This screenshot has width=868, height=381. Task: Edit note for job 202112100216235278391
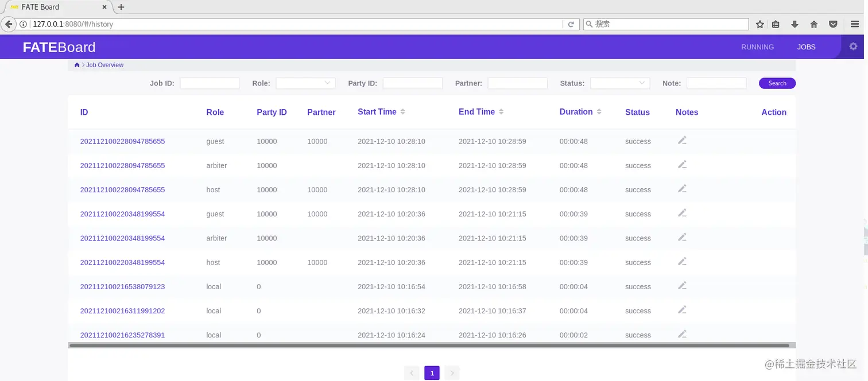[682, 334]
